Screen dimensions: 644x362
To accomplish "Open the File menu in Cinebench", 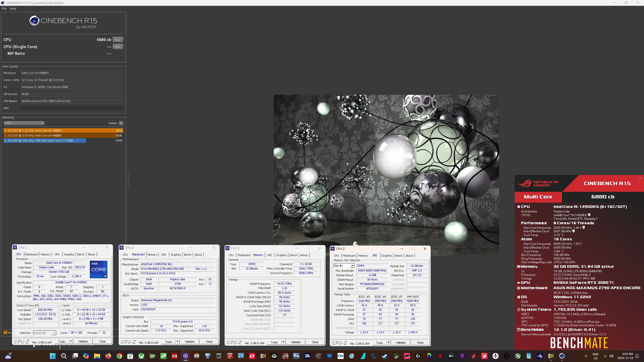I will [x=4, y=9].
